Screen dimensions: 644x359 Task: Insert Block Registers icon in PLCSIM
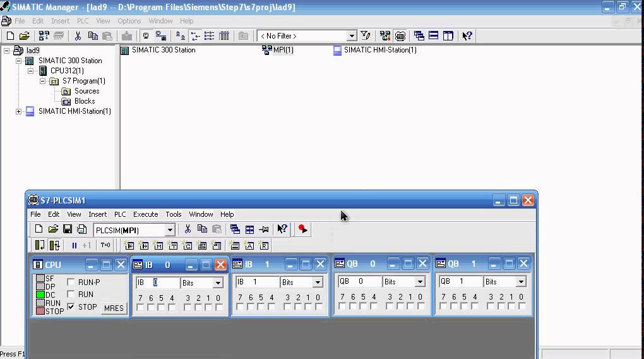[x=264, y=245]
